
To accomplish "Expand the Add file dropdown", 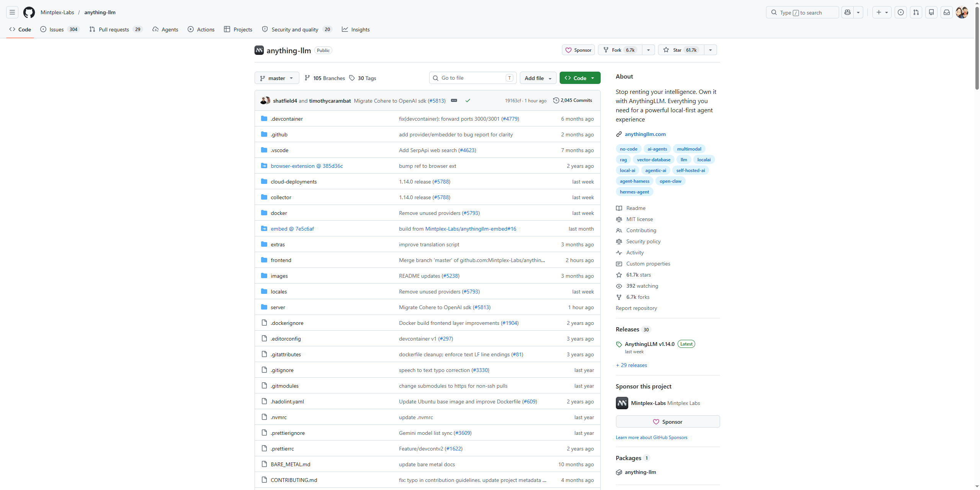I will (x=538, y=78).
